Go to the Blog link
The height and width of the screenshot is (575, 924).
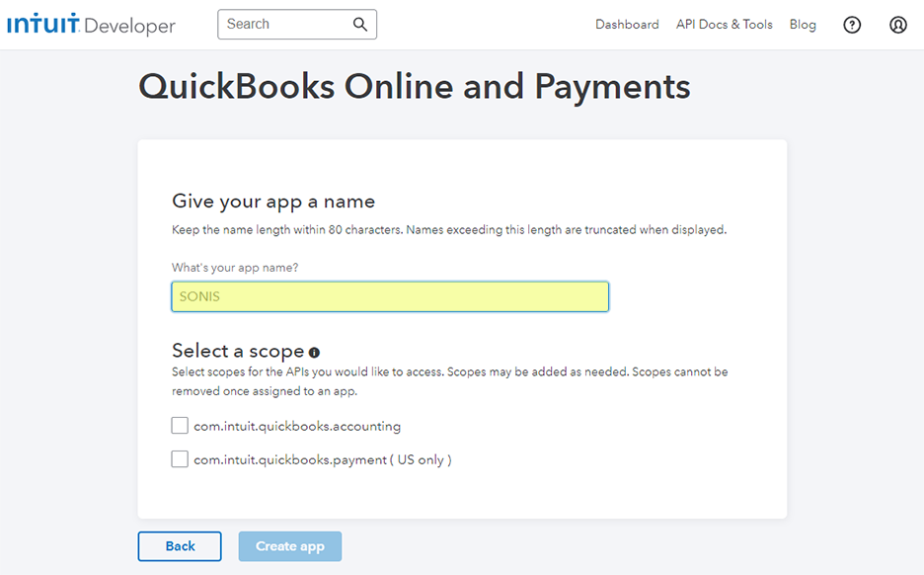[803, 25]
